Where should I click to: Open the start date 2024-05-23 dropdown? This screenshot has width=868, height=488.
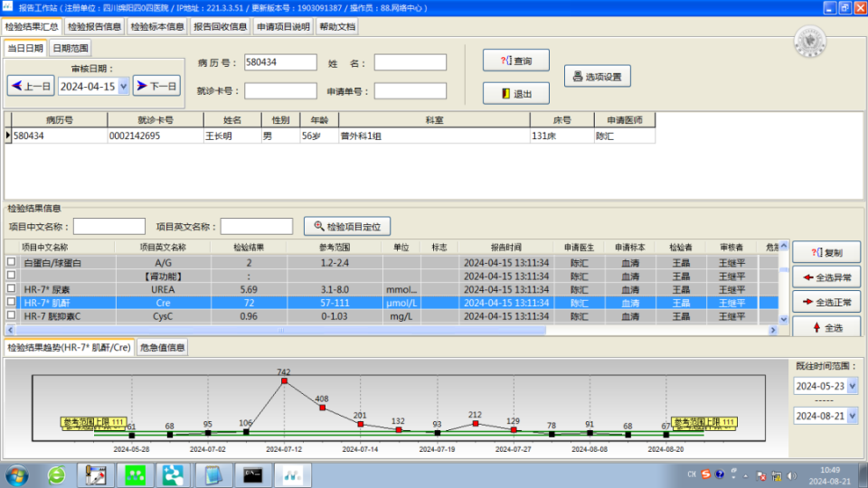pos(852,386)
